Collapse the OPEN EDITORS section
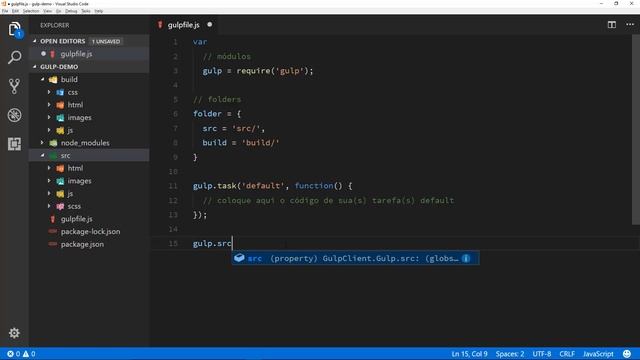The height and width of the screenshot is (360, 640). click(x=35, y=41)
